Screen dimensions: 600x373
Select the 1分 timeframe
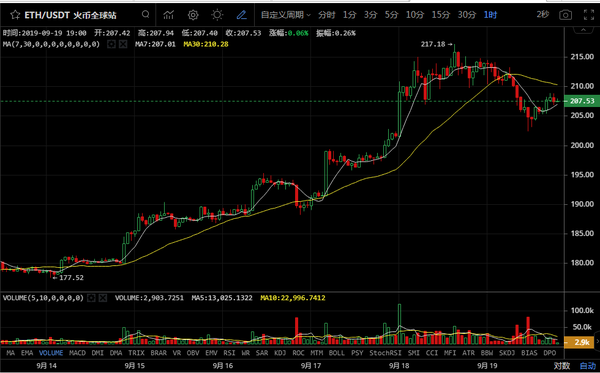point(349,15)
